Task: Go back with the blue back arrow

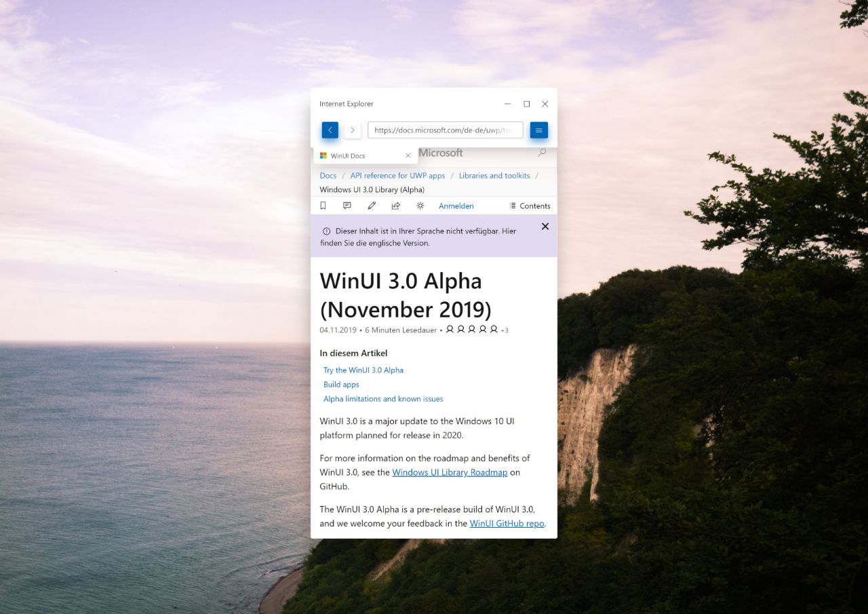Action: pyautogui.click(x=330, y=130)
